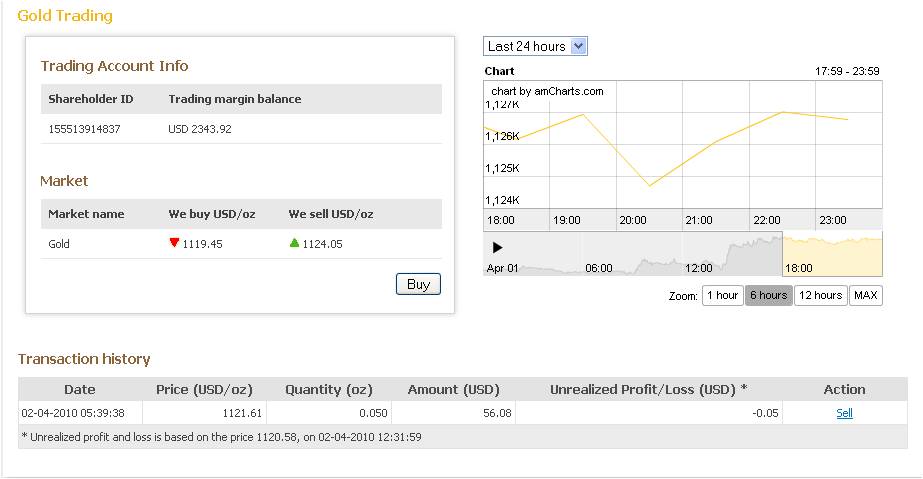Select shareholder ID 155513914837
Screen dimensions: 923x479
pyautogui.click(x=84, y=129)
